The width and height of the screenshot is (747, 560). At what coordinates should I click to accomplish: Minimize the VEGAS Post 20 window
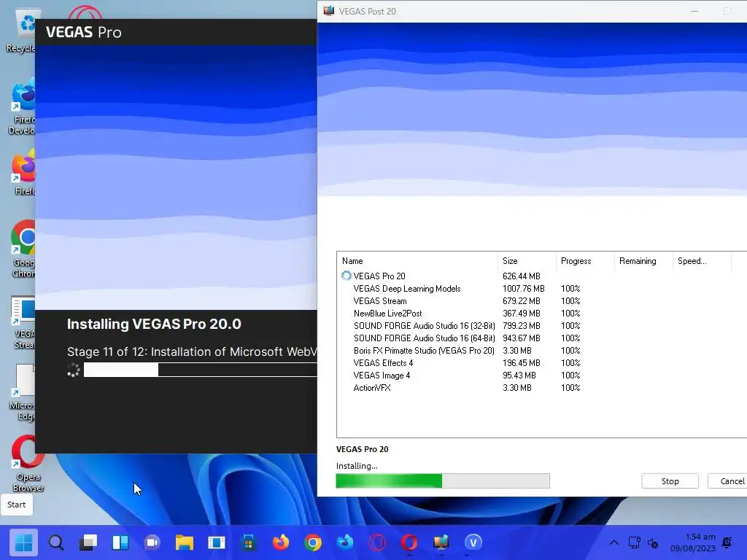click(694, 11)
